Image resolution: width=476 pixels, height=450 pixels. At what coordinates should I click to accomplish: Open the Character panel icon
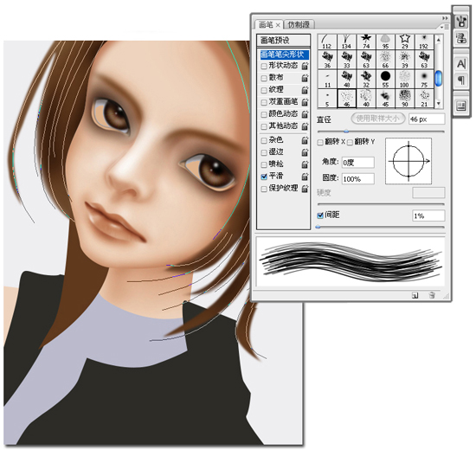(461, 64)
